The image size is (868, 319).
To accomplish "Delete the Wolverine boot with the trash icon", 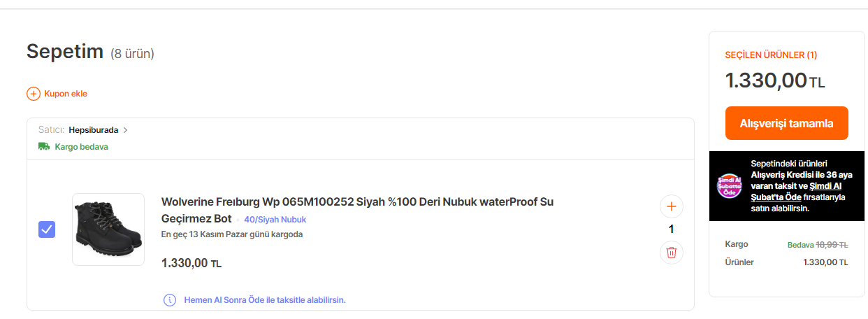I will [672, 253].
